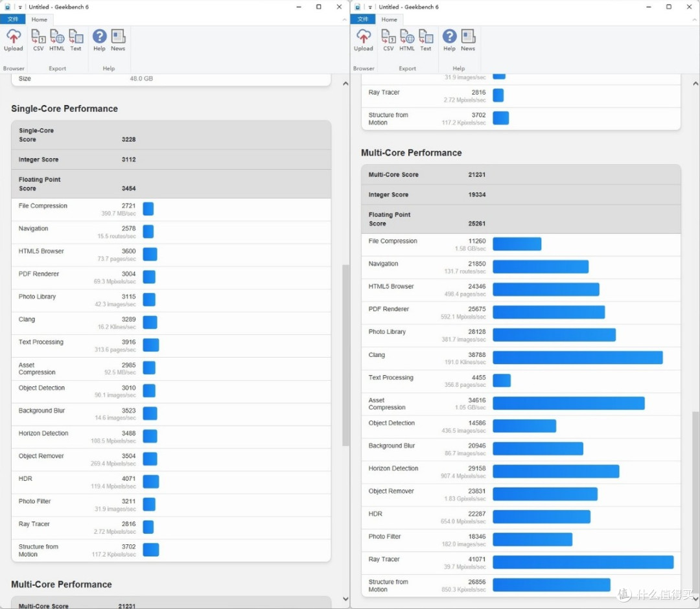
Task: Click multi-core Photo Filter score 18346
Action: coord(477,536)
